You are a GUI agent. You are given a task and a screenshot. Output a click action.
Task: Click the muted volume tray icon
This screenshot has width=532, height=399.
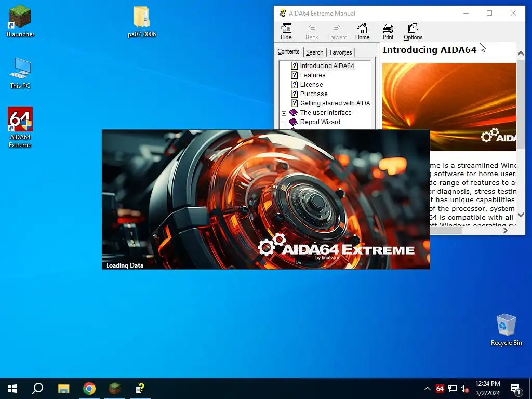(465, 389)
